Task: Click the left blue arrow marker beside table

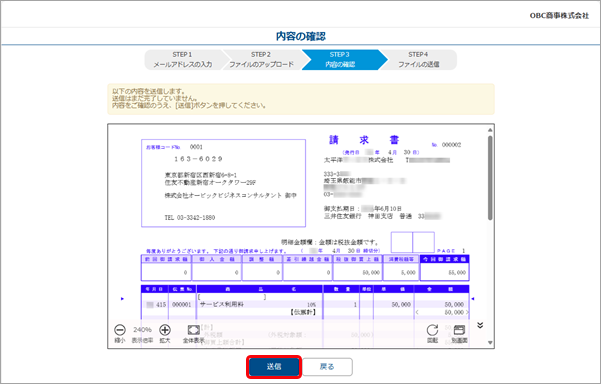Action: (x=122, y=299)
